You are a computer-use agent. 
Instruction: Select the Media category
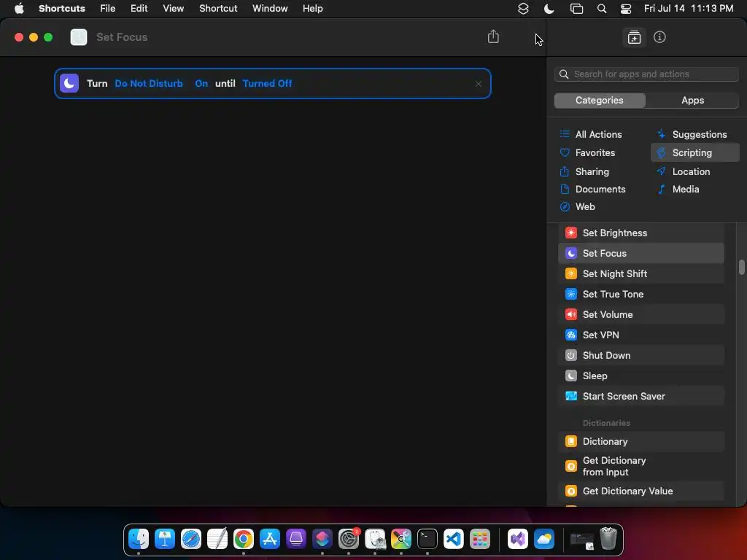click(678, 189)
